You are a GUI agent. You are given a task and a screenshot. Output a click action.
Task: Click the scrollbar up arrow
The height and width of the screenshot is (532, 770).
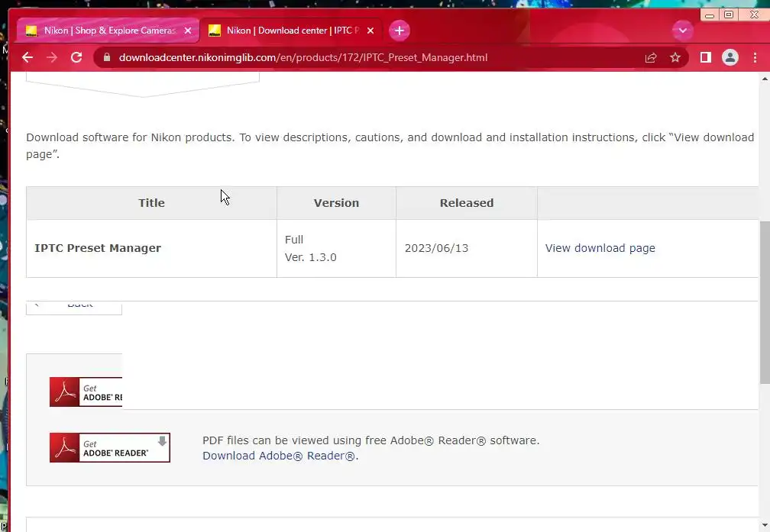(x=765, y=79)
